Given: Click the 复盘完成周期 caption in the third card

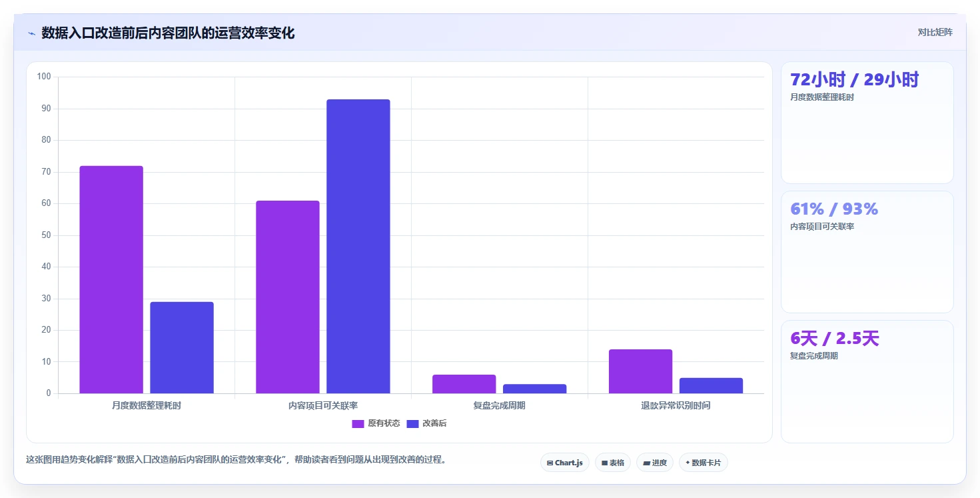Looking at the screenshot, I should pos(814,356).
